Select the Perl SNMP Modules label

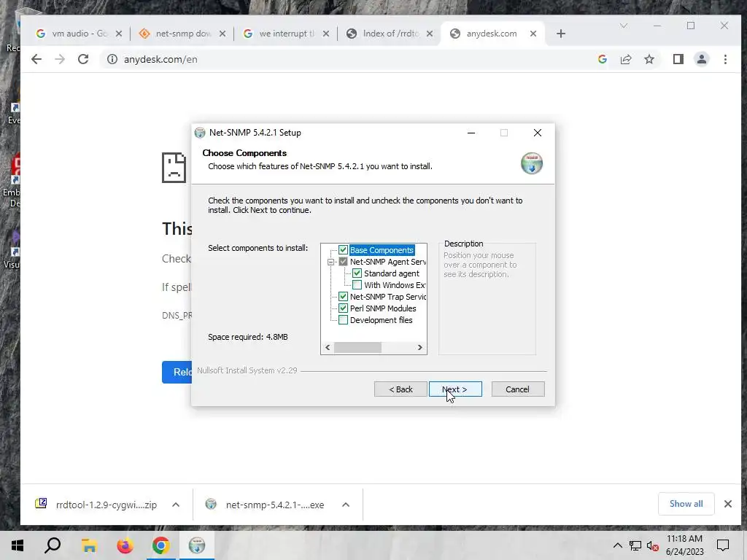pyautogui.click(x=383, y=308)
